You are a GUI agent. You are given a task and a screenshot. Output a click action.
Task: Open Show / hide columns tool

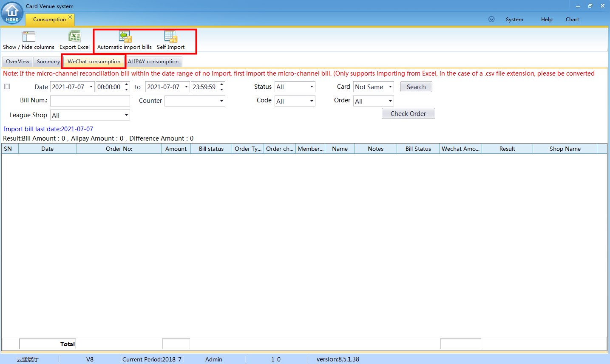pos(28,40)
